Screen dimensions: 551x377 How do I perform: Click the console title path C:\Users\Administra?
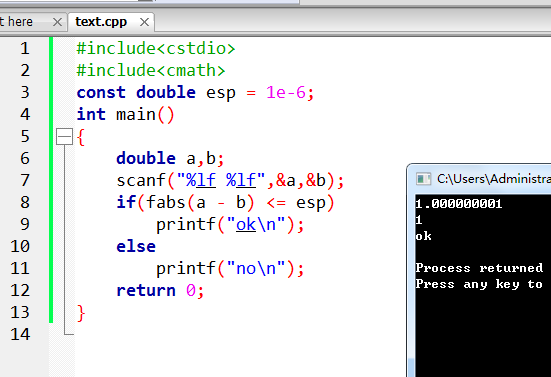coord(494,179)
